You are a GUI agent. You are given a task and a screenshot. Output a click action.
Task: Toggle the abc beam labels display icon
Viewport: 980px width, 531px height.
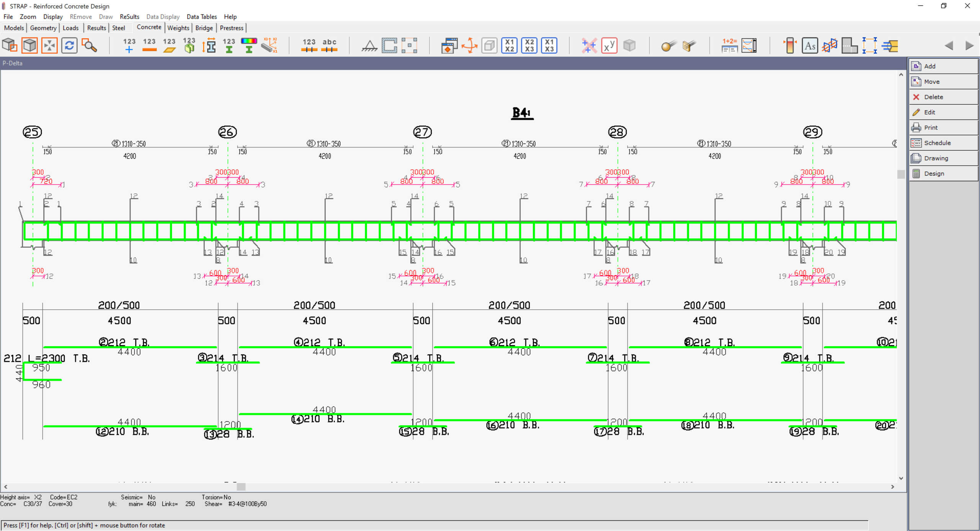tap(329, 46)
